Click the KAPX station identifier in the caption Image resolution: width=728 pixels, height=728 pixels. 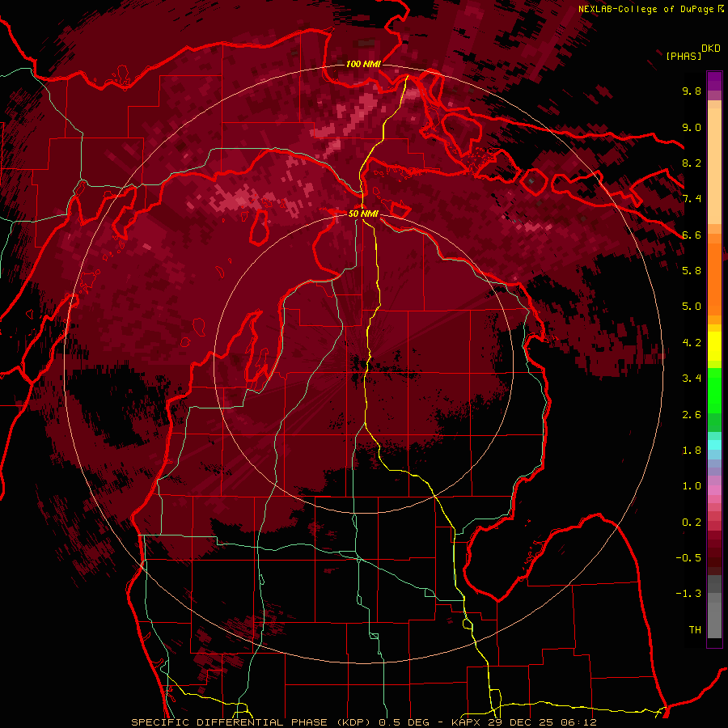[x=468, y=722]
